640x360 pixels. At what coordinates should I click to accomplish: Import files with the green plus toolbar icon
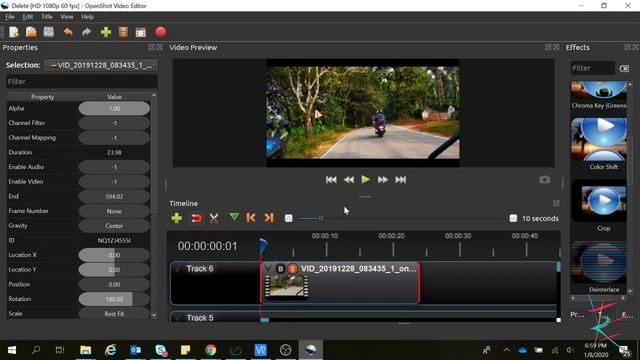[x=106, y=32]
